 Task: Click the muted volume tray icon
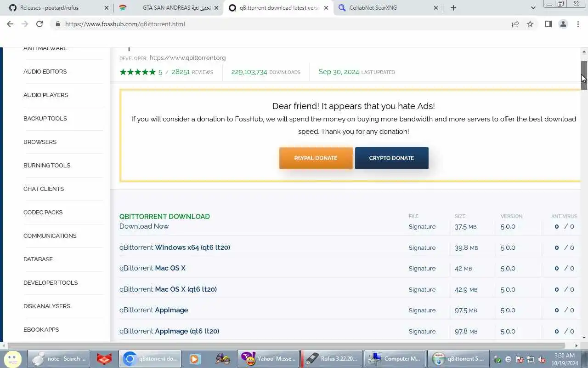click(x=542, y=359)
